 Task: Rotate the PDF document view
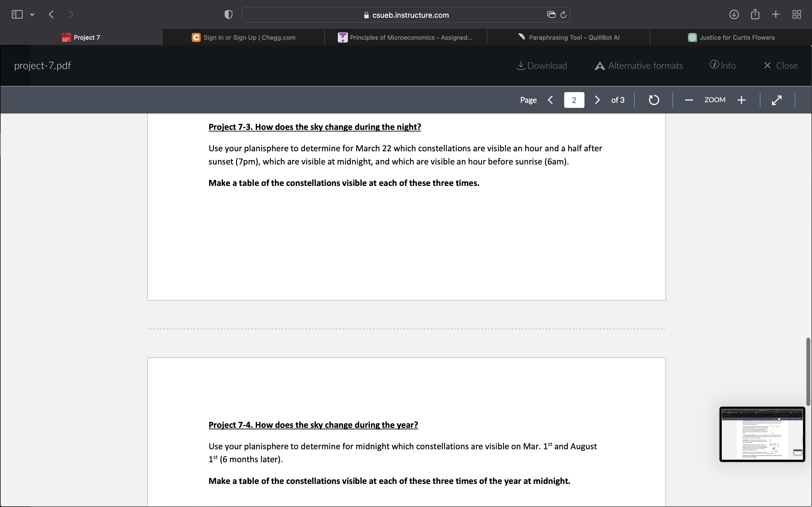click(654, 100)
